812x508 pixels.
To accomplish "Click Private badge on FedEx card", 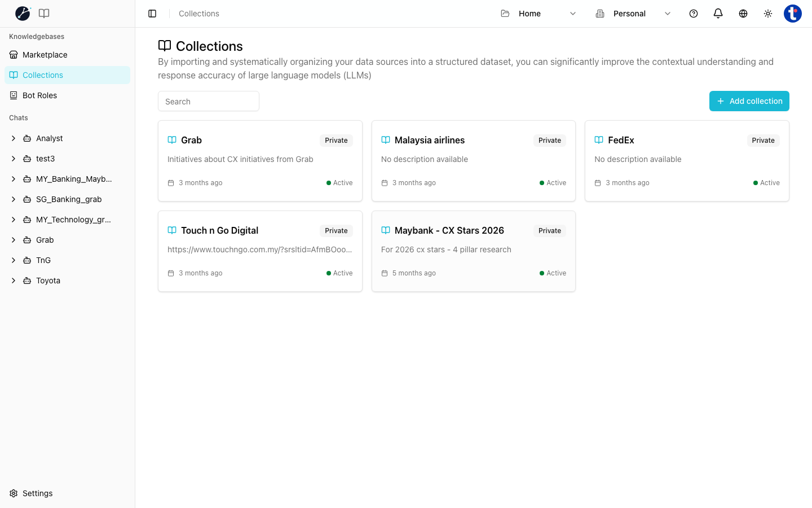I will tap(763, 141).
